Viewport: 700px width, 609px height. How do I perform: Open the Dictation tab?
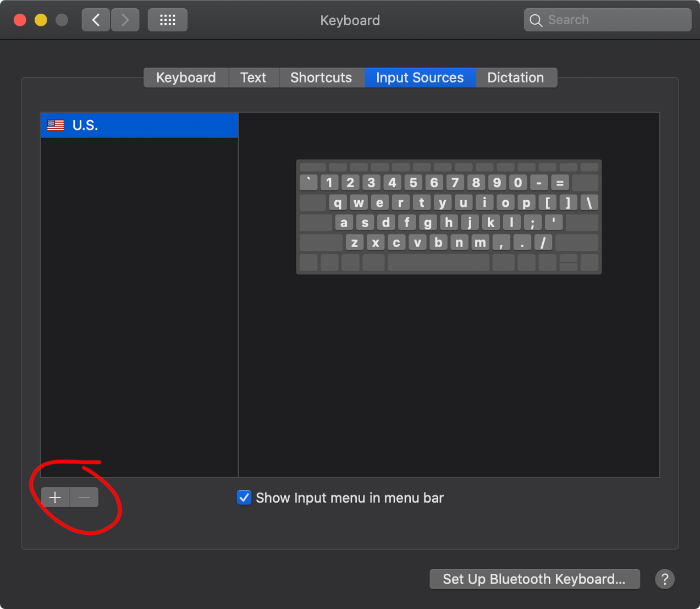516,78
